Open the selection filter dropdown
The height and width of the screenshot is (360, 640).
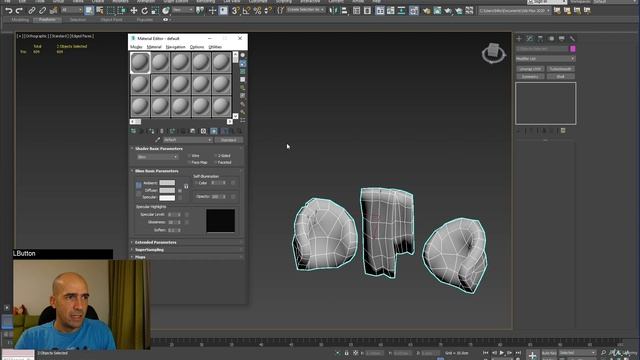(71, 10)
